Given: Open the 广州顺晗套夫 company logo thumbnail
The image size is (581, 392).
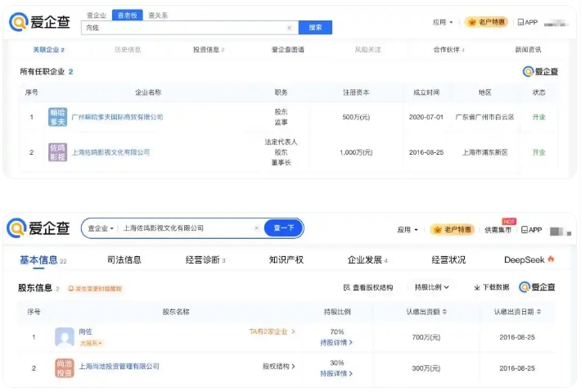Looking at the screenshot, I should coord(57,117).
